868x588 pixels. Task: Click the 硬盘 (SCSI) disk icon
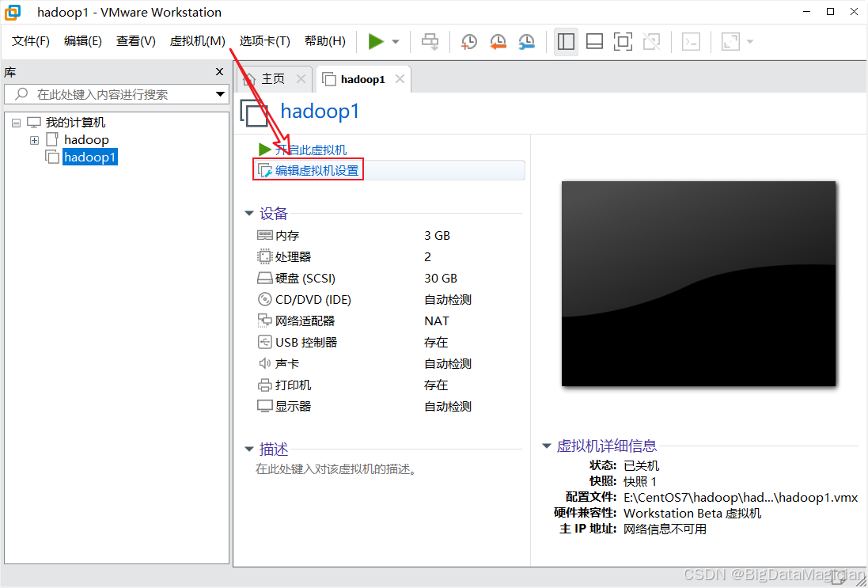[x=264, y=279]
